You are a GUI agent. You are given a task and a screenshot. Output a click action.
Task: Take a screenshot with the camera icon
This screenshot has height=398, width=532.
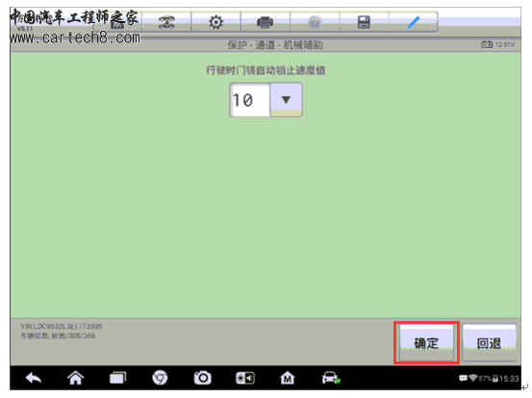pos(203,378)
